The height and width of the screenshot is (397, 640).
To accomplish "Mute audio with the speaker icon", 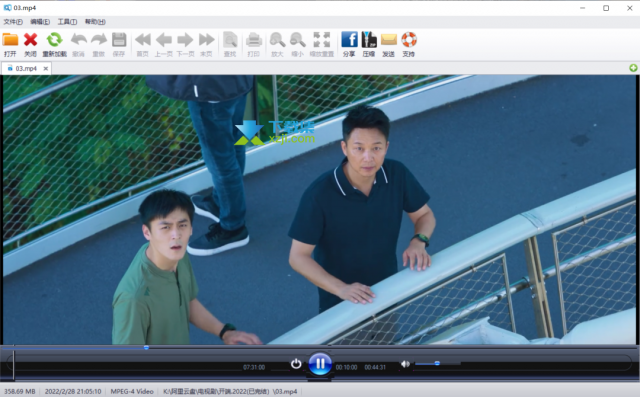I will click(x=405, y=364).
